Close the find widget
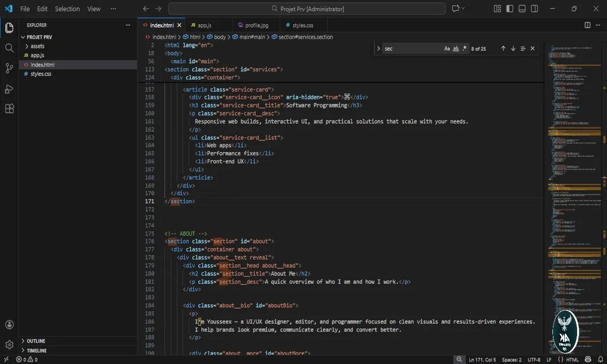Screen dimensions: 607x364 pyautogui.click(x=533, y=49)
